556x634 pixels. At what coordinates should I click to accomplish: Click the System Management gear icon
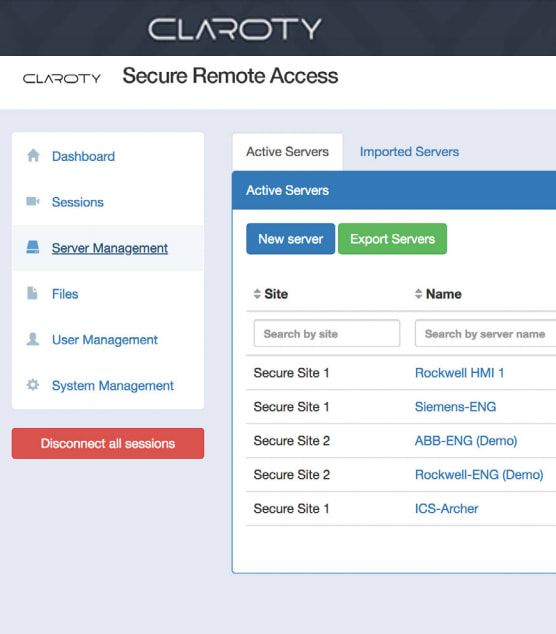(33, 385)
